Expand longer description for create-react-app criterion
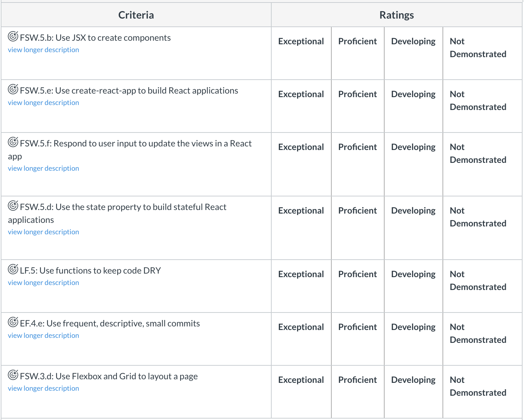 (x=43, y=103)
